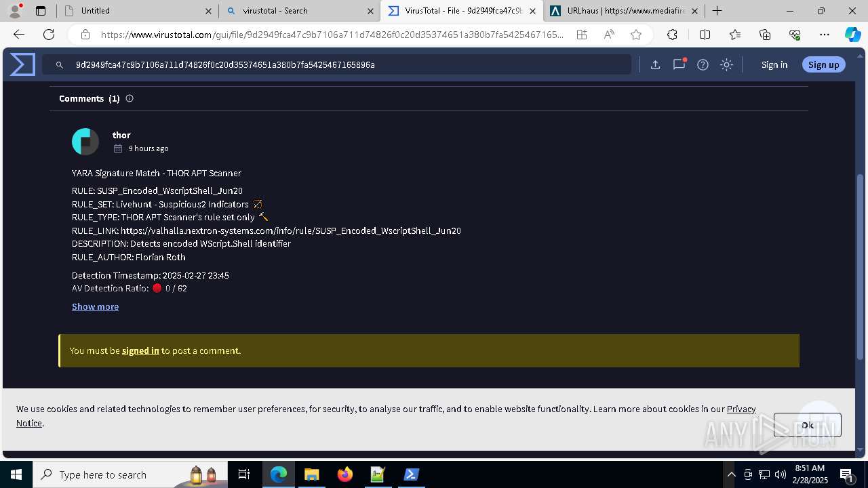Toggle the light/dark theme icon
This screenshot has width=868, height=488.
pos(726,64)
